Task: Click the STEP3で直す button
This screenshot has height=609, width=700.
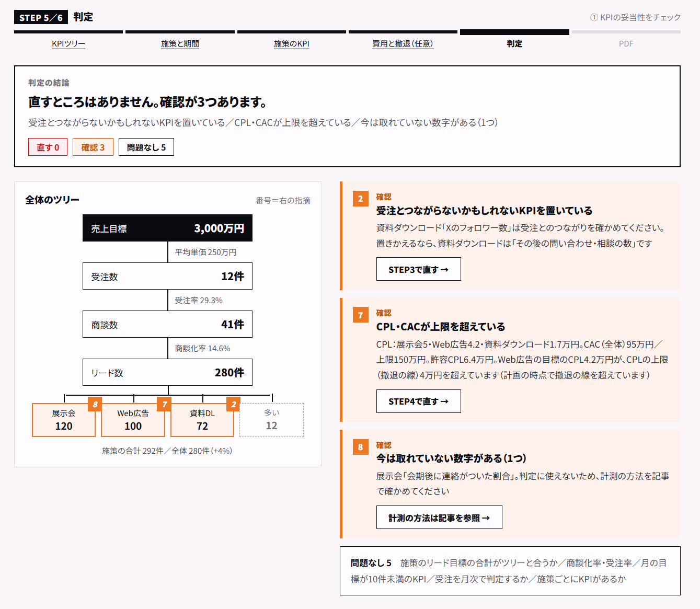Action: click(419, 269)
